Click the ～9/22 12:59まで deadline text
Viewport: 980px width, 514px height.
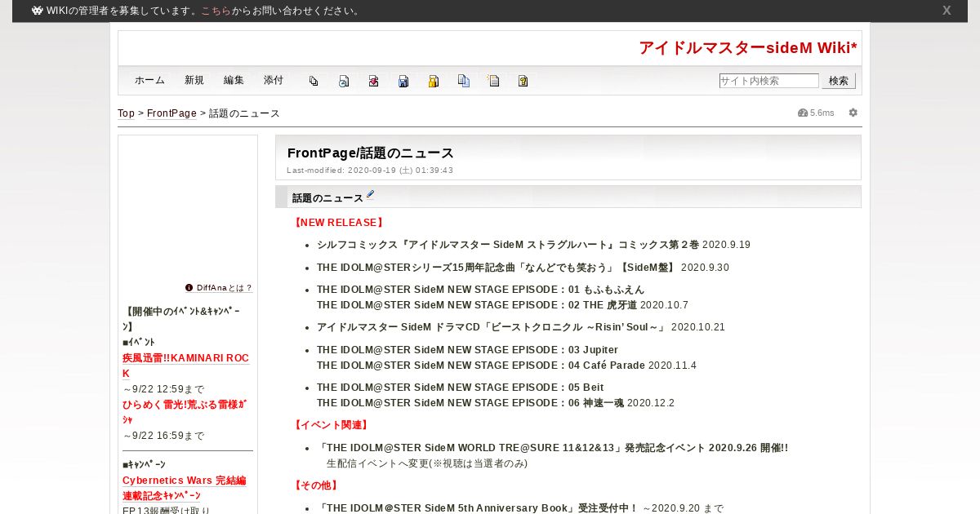point(163,389)
